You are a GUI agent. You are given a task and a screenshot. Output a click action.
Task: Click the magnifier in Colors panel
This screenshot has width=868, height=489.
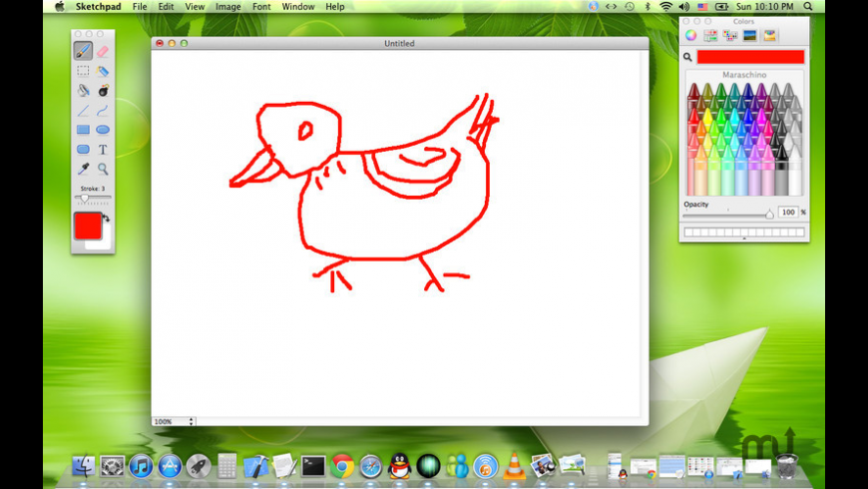687,57
